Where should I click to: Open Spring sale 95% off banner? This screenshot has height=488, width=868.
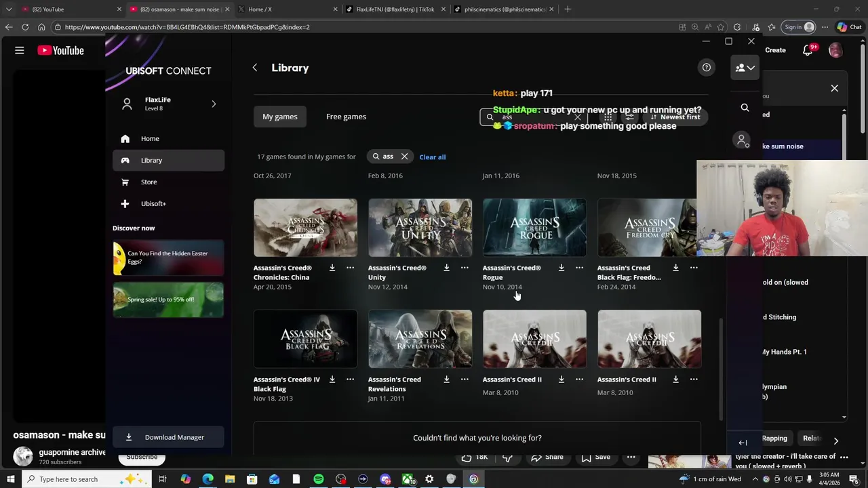pyautogui.click(x=168, y=300)
